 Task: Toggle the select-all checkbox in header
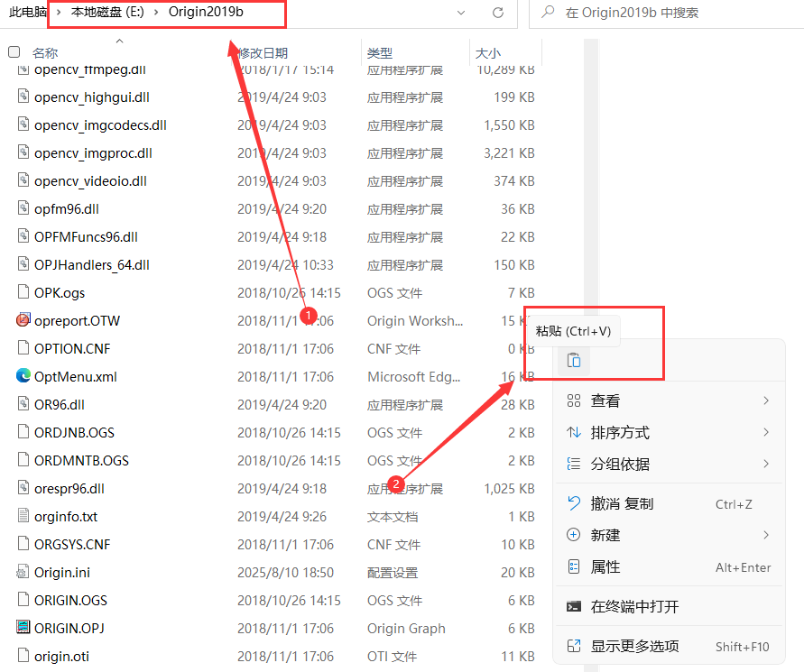[14, 51]
